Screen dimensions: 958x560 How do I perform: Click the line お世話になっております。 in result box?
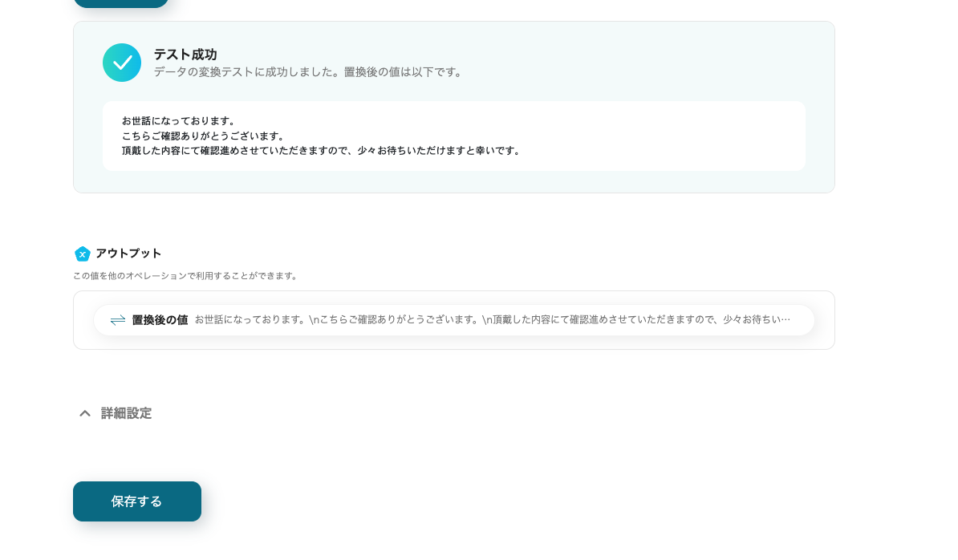pyautogui.click(x=178, y=121)
